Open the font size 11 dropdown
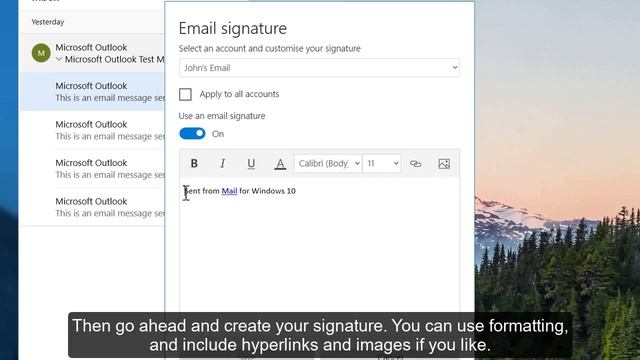 click(382, 164)
